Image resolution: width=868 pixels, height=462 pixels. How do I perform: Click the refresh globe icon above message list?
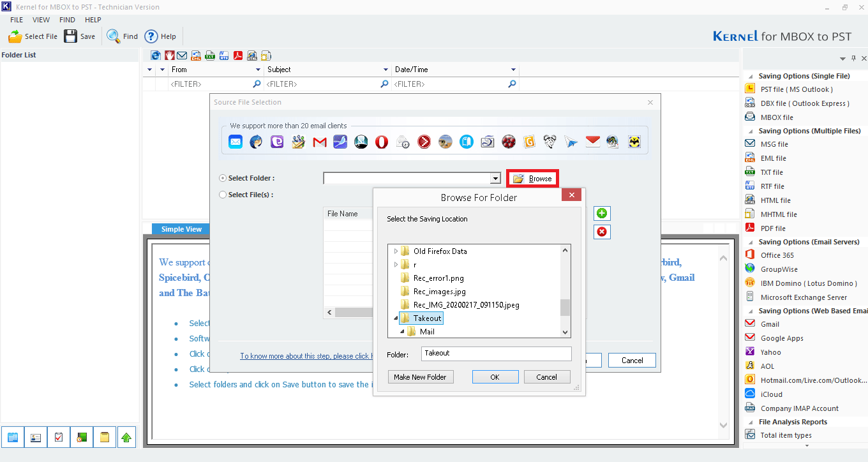click(155, 56)
